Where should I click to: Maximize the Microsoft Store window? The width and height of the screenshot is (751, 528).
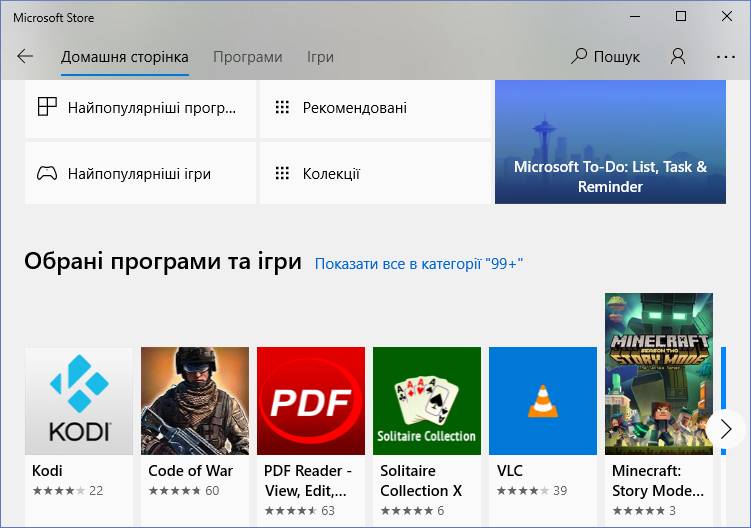coord(681,16)
